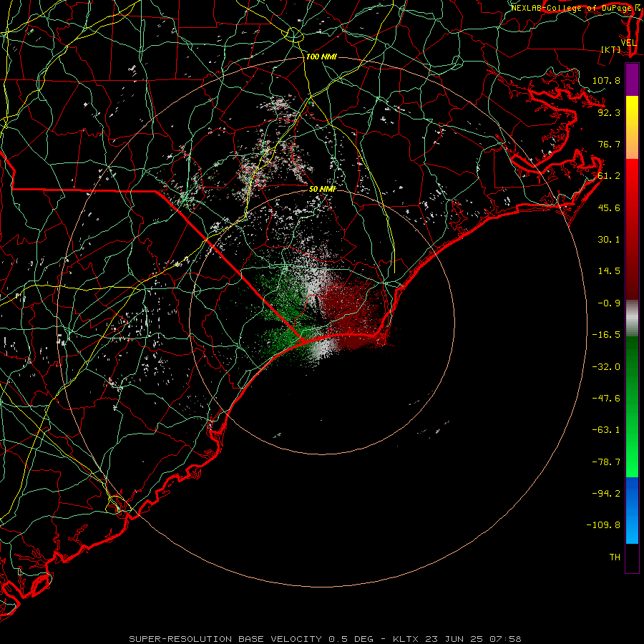
Task: Click the 14.5 value on the velocity scale
Action: coord(609,271)
